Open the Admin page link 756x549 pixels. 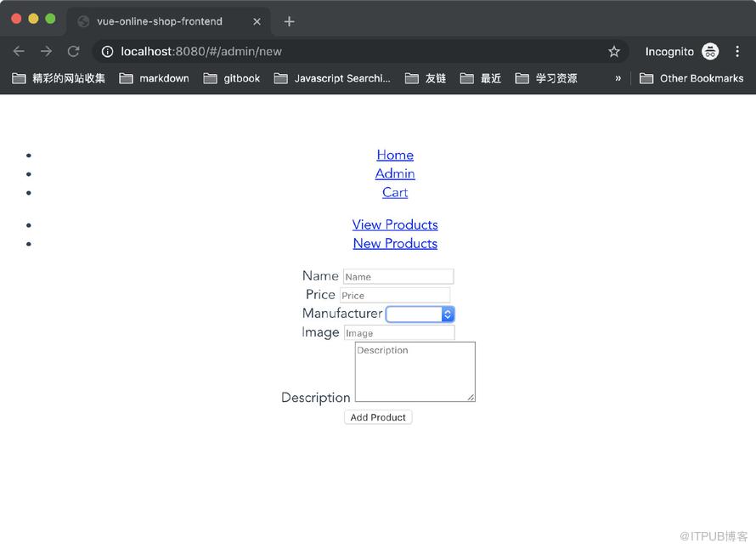click(x=395, y=173)
